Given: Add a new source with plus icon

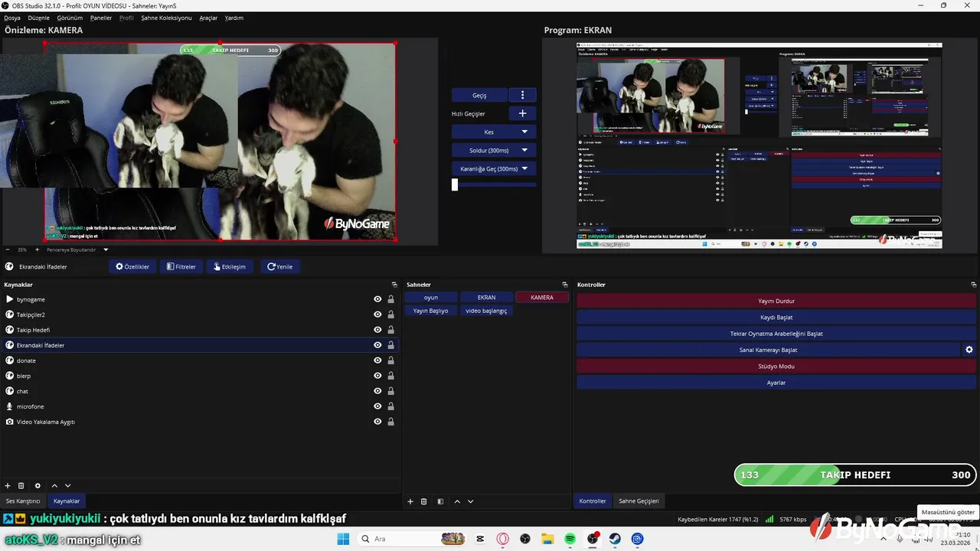Looking at the screenshot, I should click(x=8, y=486).
